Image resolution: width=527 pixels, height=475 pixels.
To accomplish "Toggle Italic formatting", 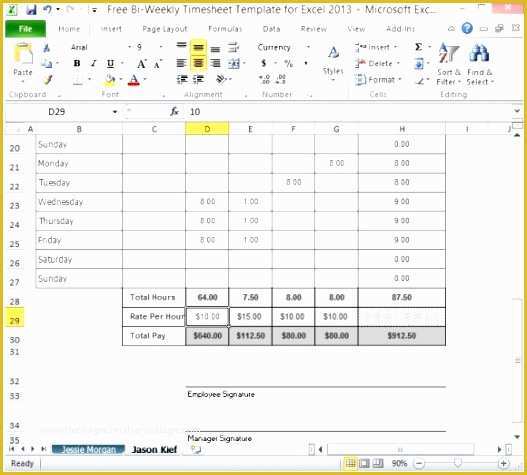I will click(93, 63).
